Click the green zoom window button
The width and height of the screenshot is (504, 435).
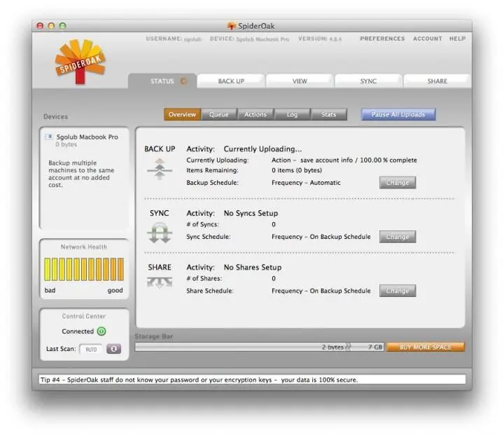point(63,26)
